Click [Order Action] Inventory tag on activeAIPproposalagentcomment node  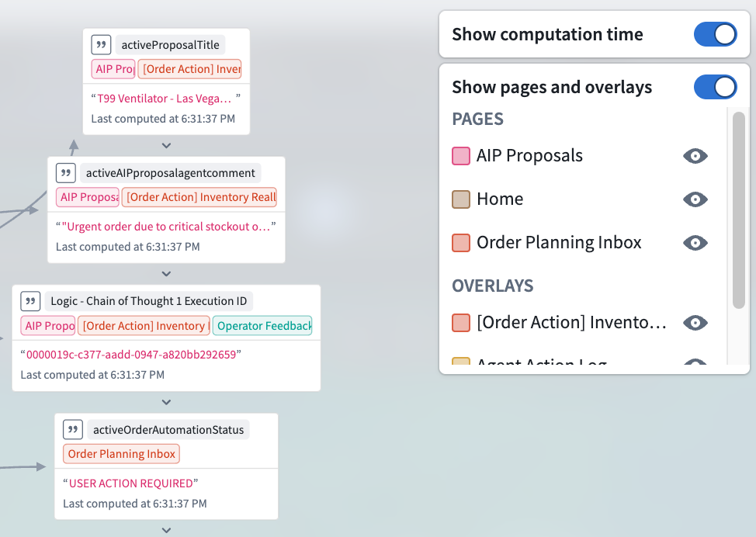point(199,197)
